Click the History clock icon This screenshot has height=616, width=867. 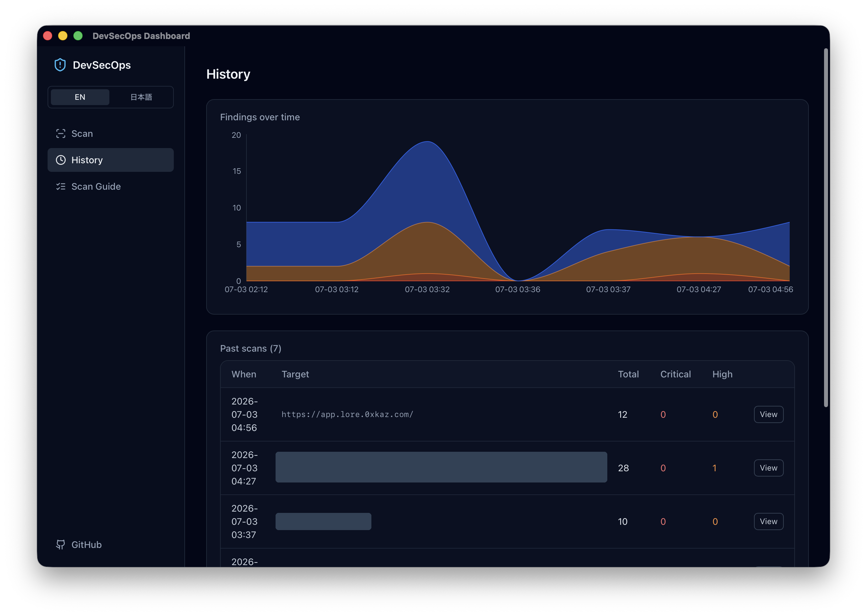(61, 160)
